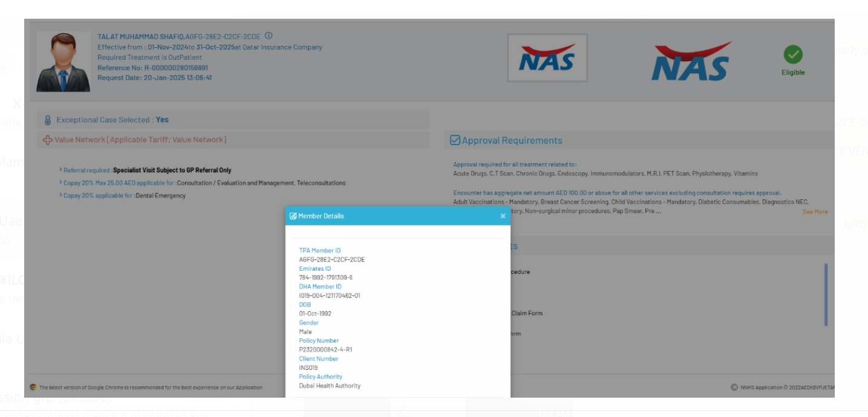Click the vertical scrollbar in documents panel
The height and width of the screenshot is (417, 868).
coord(826,294)
